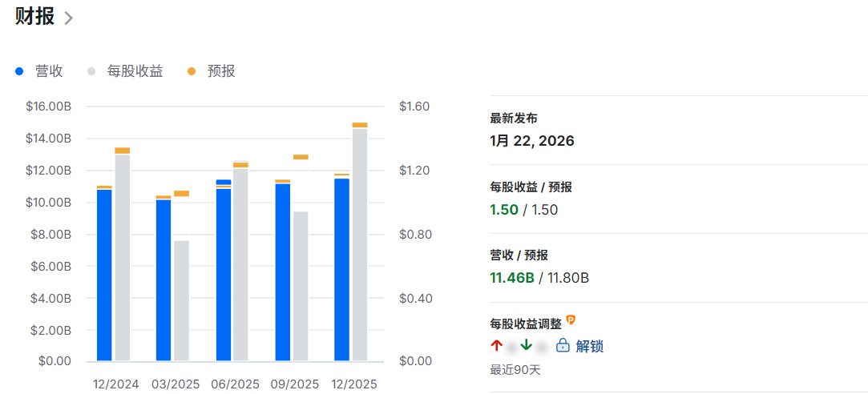Viewport: 868px width, 394px height.
Task: Click the 09/2025 orange EPS forecast marker
Action: point(301,157)
